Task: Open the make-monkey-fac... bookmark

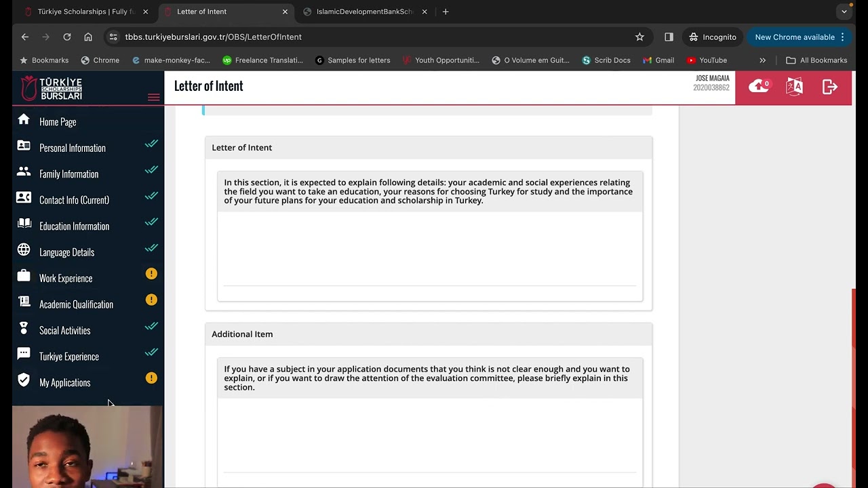Action: [x=171, y=60]
